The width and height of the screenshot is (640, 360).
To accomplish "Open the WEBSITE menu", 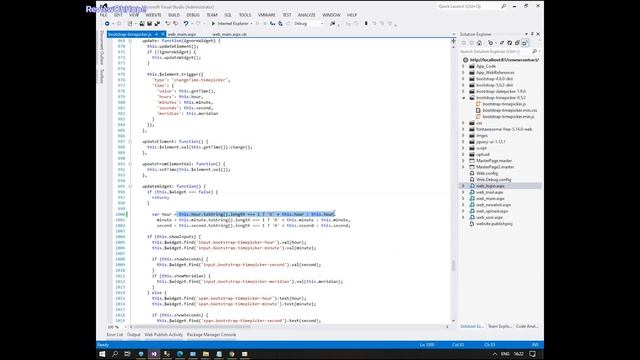I will click(153, 15).
